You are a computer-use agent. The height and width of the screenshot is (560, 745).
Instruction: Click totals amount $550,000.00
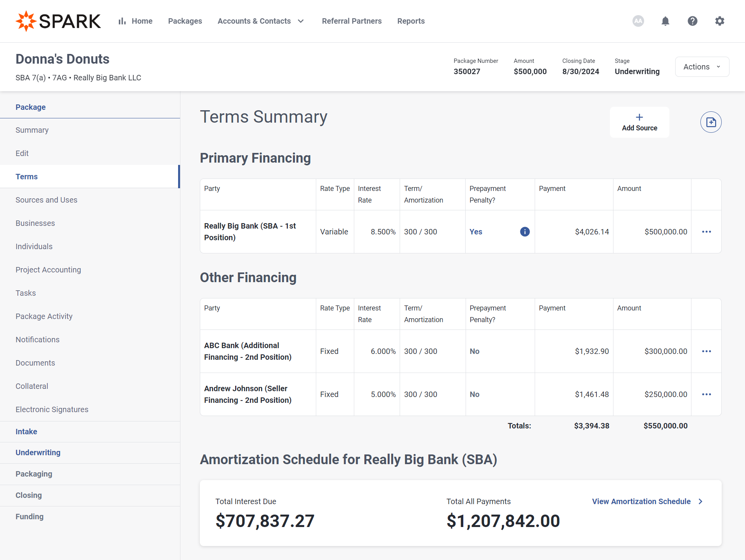point(665,426)
